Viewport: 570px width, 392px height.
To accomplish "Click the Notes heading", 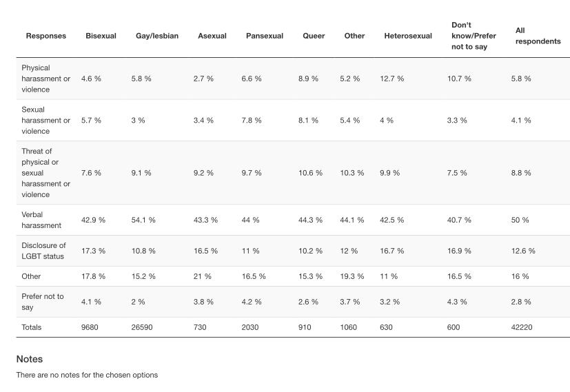I will (x=30, y=359).
